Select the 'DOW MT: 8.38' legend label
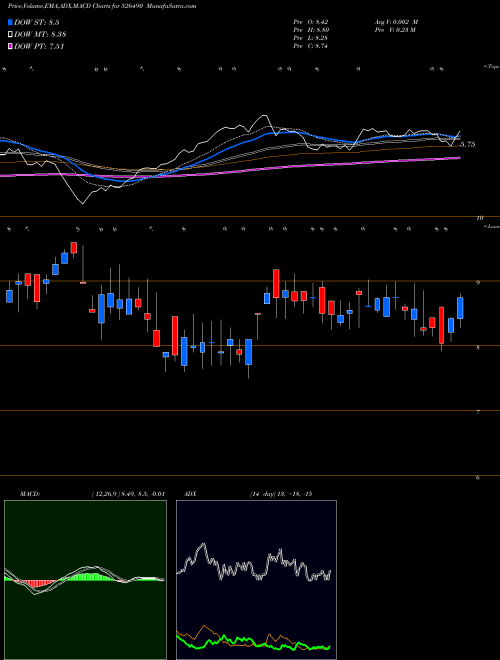This screenshot has height=660, width=500. (x=40, y=35)
